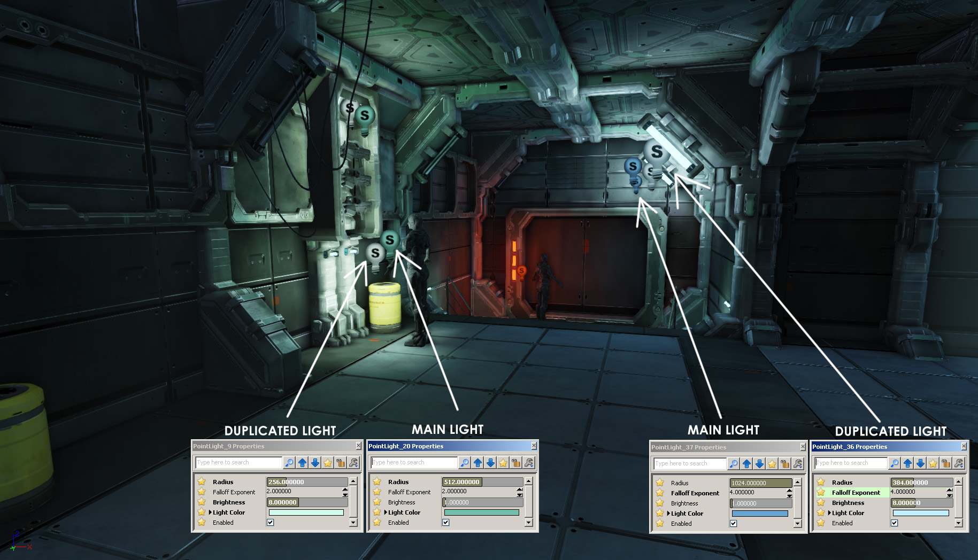This screenshot has height=560, width=978.
Task: Expand the Light Color property in PointLight_37 Properties
Action: [x=668, y=514]
